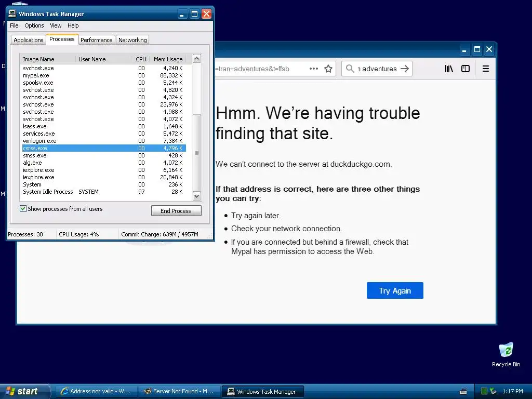The width and height of the screenshot is (532, 399).
Task: Select the smss.exe process row
Action: 103,155
